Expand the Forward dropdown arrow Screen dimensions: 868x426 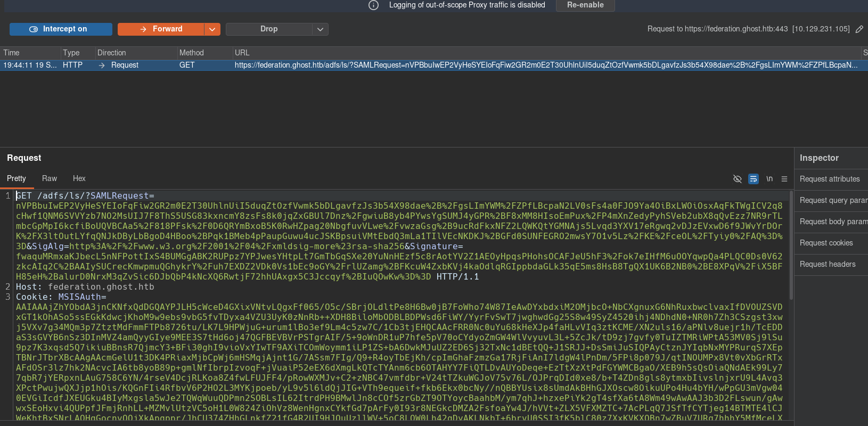212,29
